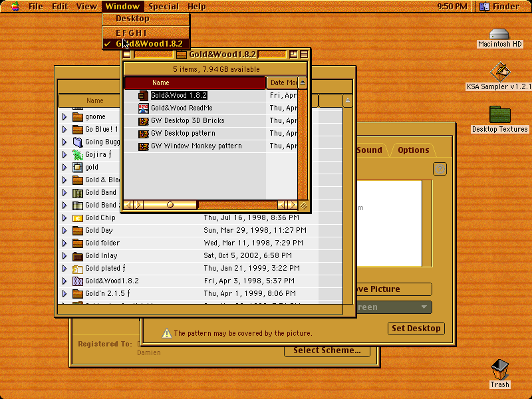The width and height of the screenshot is (532, 399).
Task: Click the Gold plated ƒ folder icon
Action: click(x=78, y=269)
